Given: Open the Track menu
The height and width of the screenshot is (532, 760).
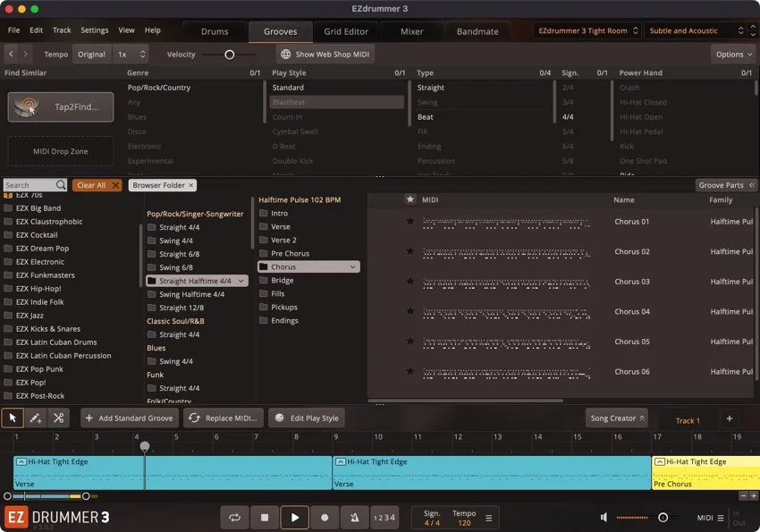Looking at the screenshot, I should (62, 30).
